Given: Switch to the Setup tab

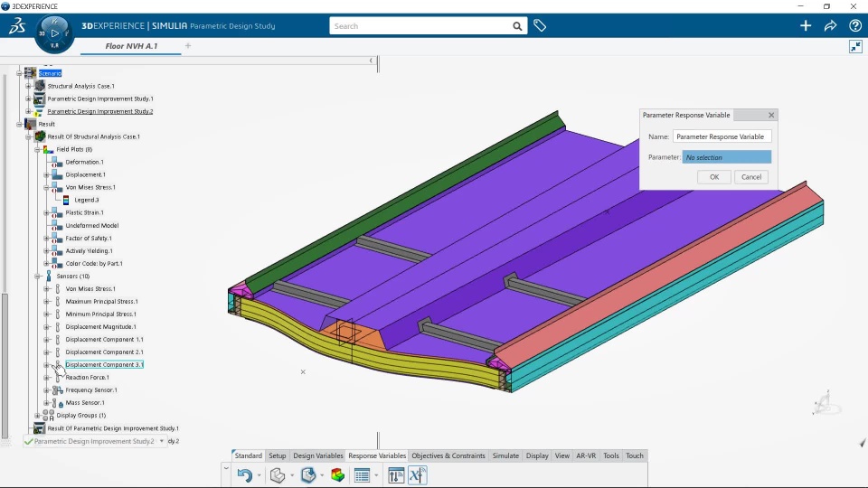Looking at the screenshot, I should coord(278,455).
